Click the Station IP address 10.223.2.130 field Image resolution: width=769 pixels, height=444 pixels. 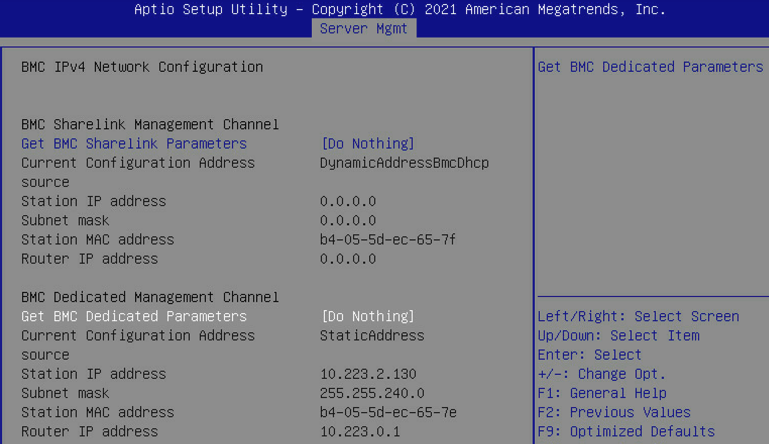point(368,374)
